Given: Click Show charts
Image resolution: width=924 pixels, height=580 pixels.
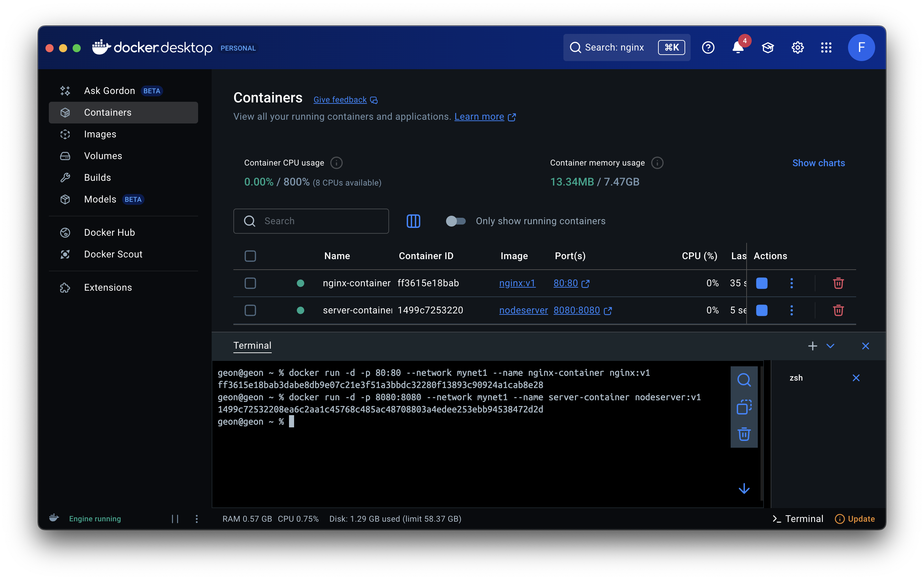Looking at the screenshot, I should tap(818, 163).
